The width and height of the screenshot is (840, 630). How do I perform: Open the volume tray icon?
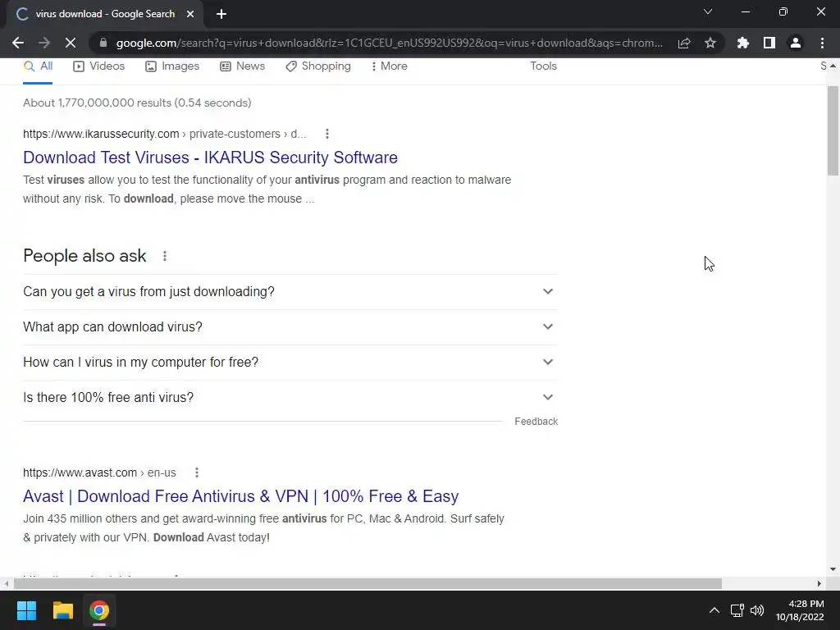757,610
